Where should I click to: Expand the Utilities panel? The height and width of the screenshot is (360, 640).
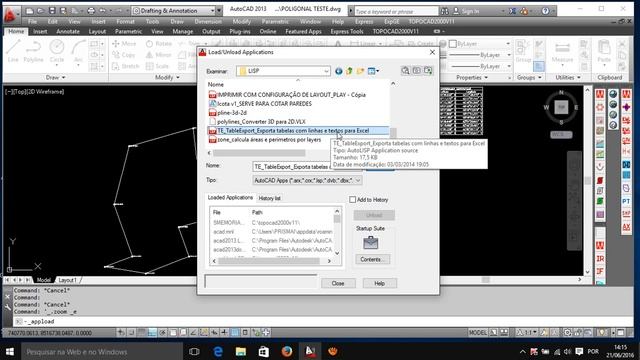click(568, 77)
